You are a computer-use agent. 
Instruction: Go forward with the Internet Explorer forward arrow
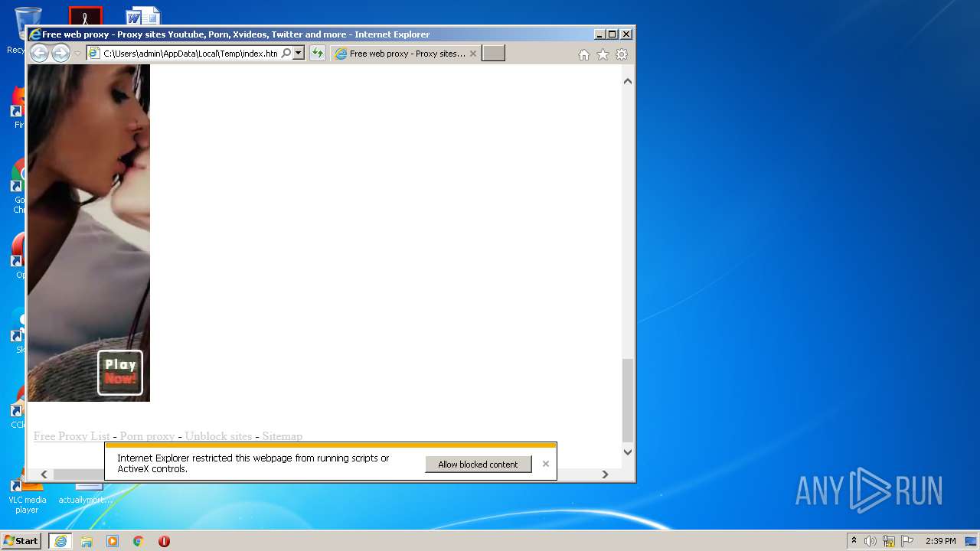(x=60, y=54)
